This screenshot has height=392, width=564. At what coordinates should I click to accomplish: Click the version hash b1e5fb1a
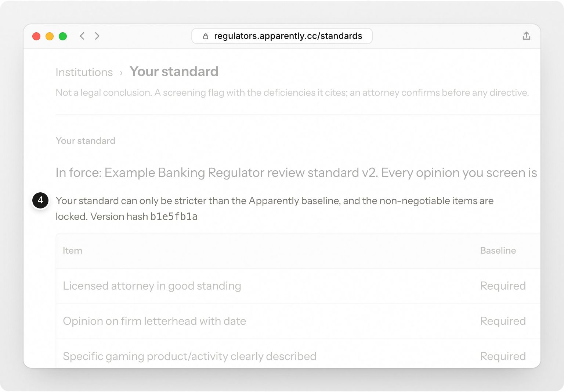174,217
